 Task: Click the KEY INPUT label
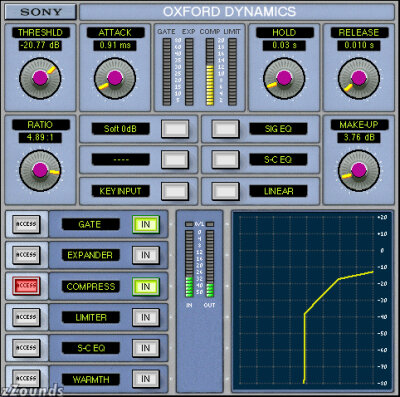click(x=120, y=191)
